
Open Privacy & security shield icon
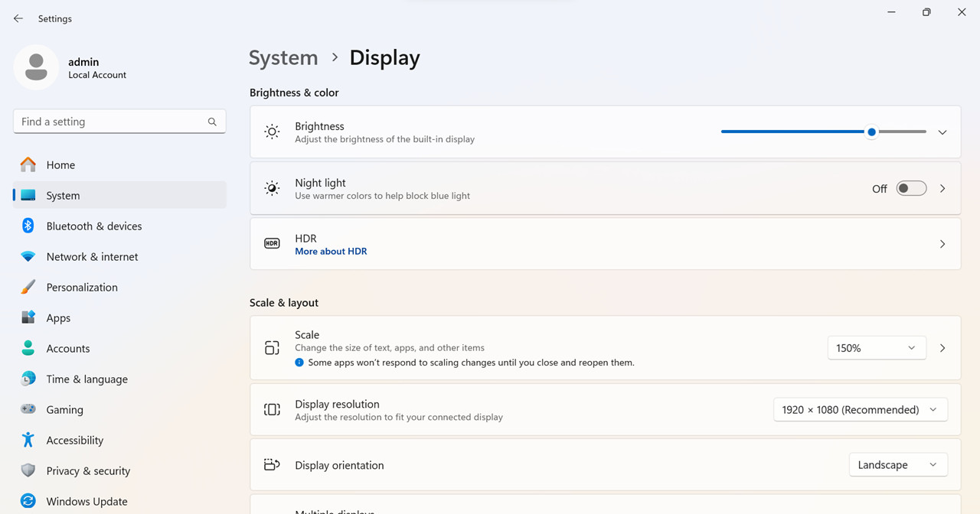click(x=28, y=470)
